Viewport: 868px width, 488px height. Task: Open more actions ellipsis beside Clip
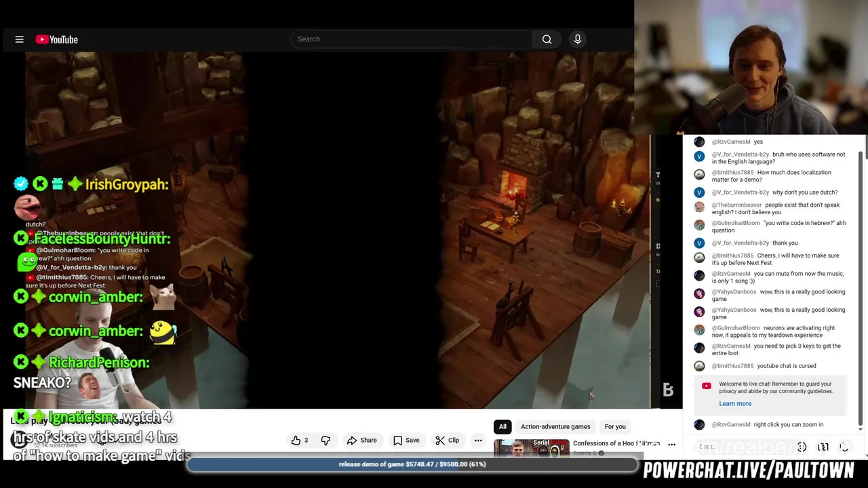click(x=478, y=441)
